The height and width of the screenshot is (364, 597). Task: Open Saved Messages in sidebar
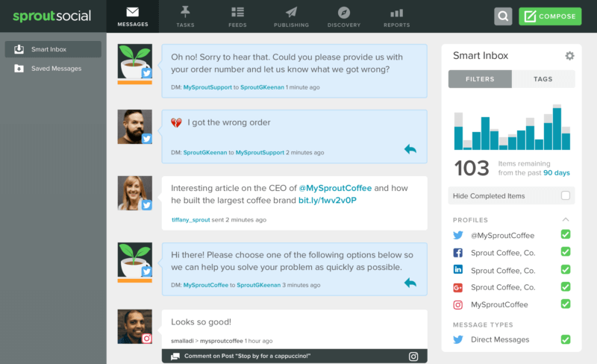coord(56,69)
